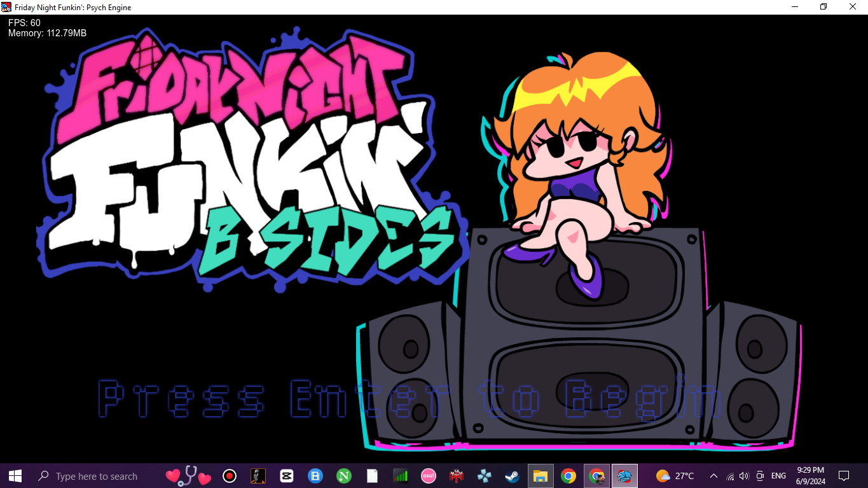Select the Friday Night Funkin' taskbar icon
Image resolution: width=868 pixels, height=488 pixels.
[624, 476]
